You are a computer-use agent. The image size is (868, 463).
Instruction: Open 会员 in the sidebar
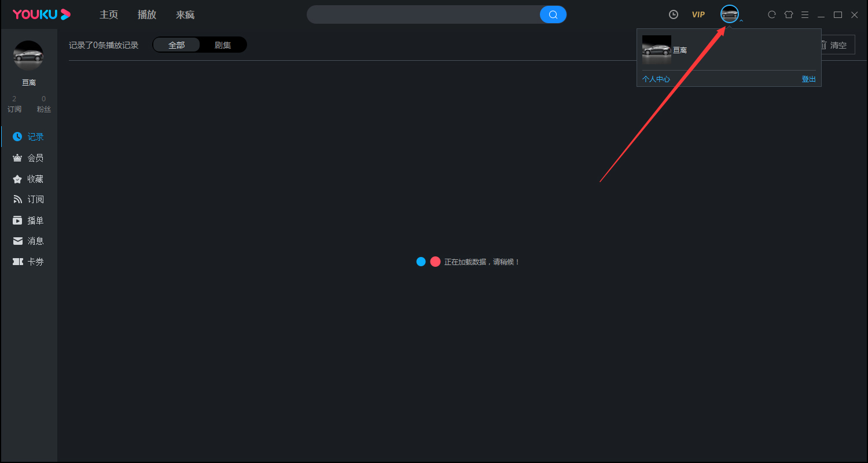[x=29, y=158]
